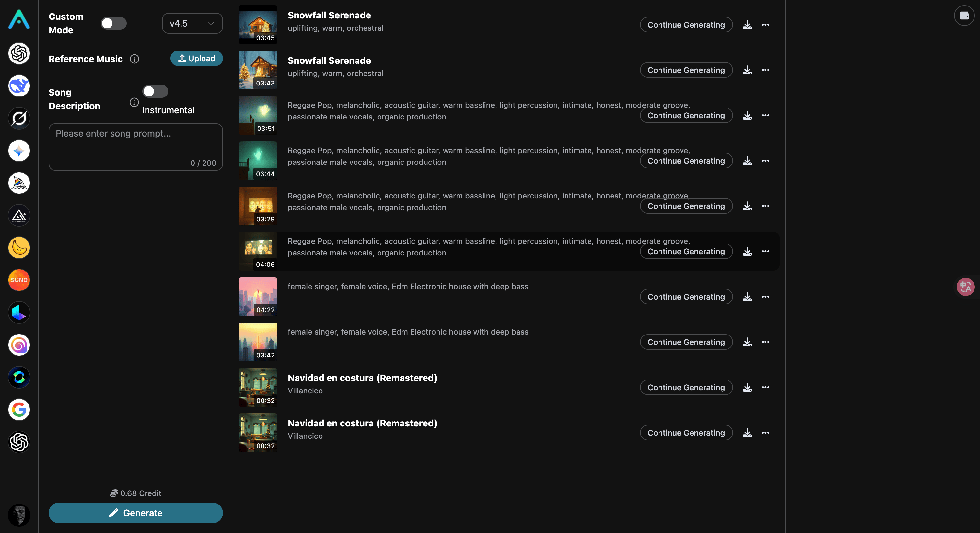
Task: Download the 04:22 female singer EDM track
Action: tap(747, 297)
